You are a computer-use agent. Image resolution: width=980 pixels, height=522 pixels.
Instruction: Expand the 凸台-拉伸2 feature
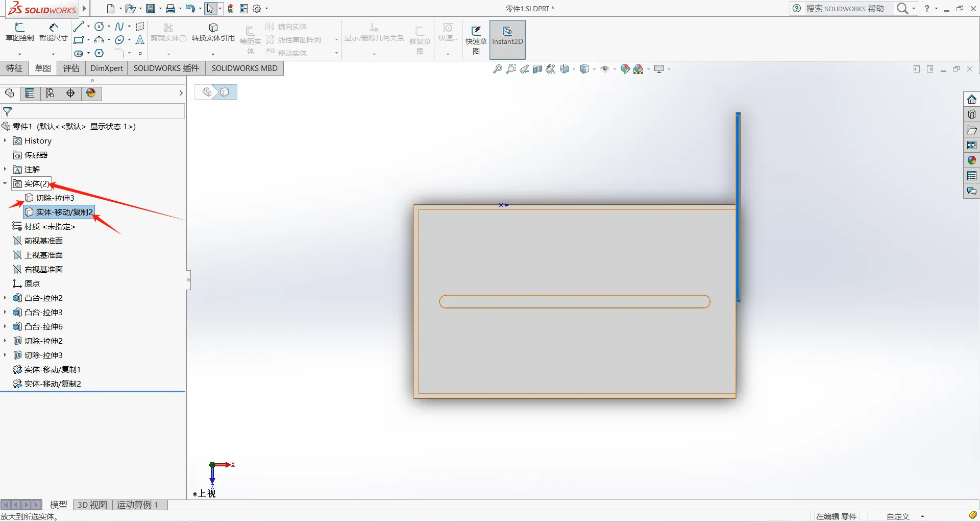[5, 298]
